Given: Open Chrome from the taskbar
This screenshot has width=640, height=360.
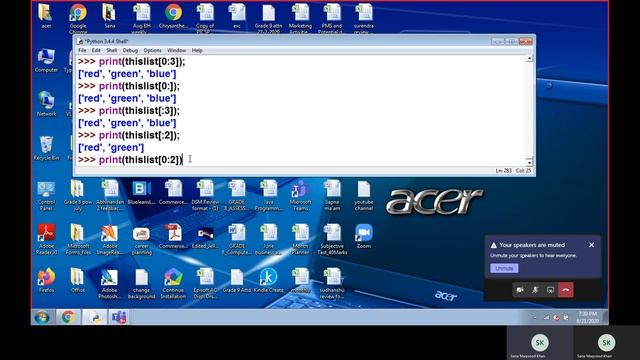Looking at the screenshot, I should (68, 317).
